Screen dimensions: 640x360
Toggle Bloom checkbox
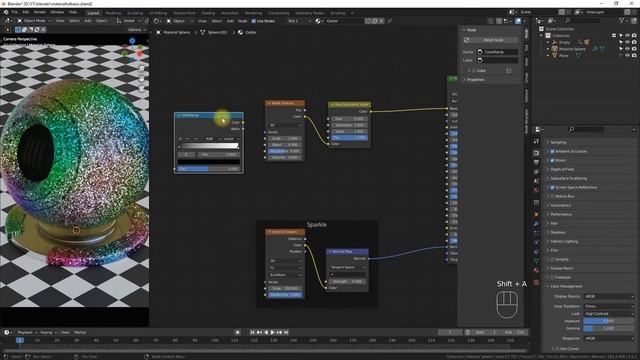click(x=552, y=160)
